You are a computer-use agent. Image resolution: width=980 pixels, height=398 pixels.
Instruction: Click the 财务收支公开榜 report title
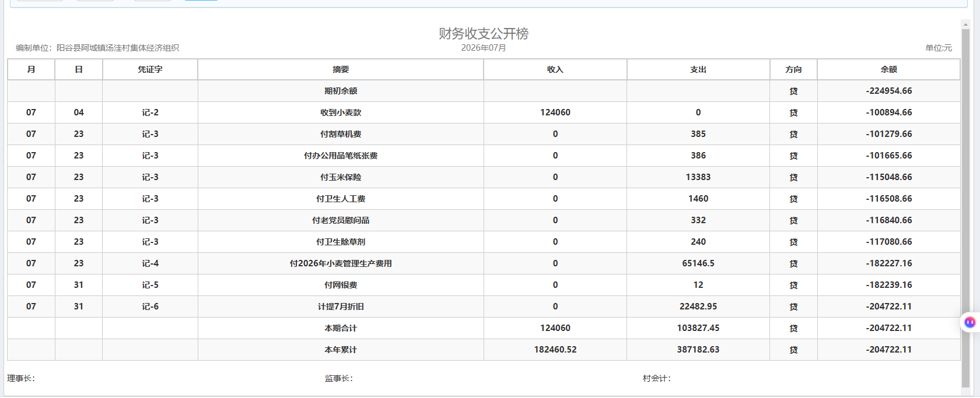pyautogui.click(x=484, y=34)
